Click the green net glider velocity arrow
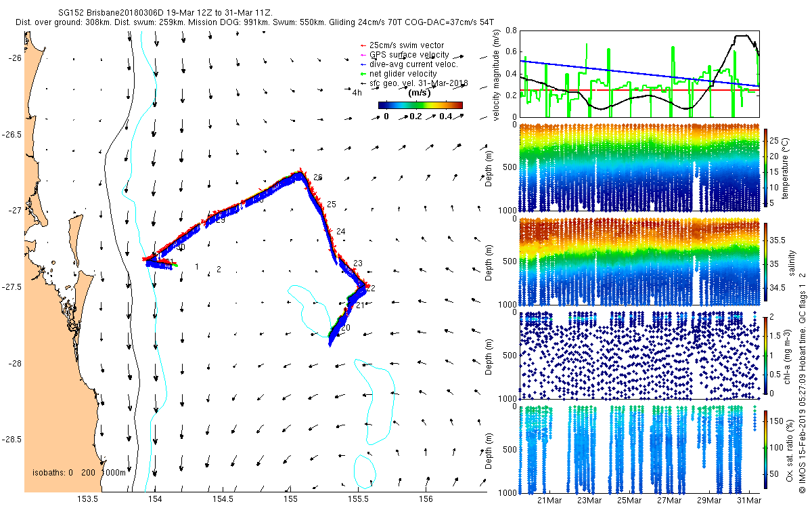The height and width of the screenshot is (508, 812). click(363, 74)
